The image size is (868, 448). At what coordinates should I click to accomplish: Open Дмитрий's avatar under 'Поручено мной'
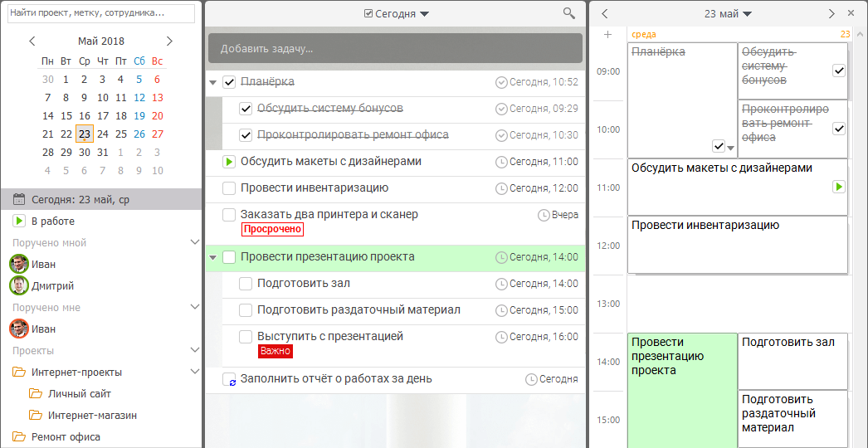19,286
